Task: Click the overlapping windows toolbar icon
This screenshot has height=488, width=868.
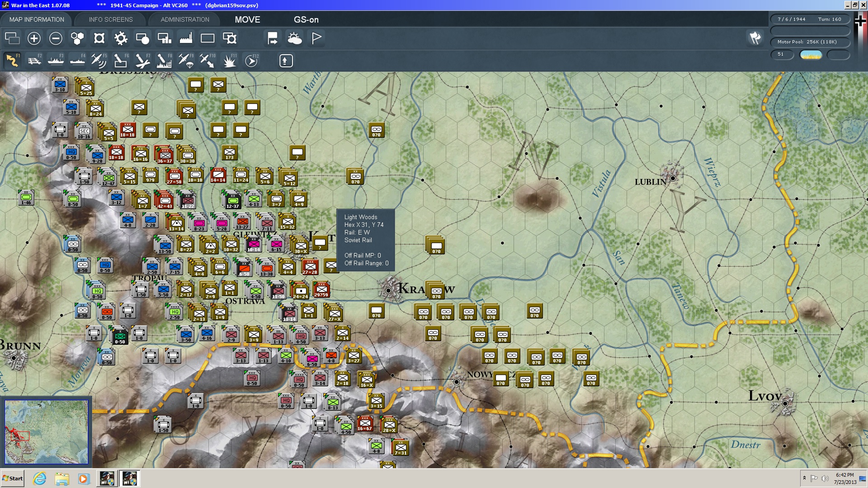Action: (x=12, y=38)
